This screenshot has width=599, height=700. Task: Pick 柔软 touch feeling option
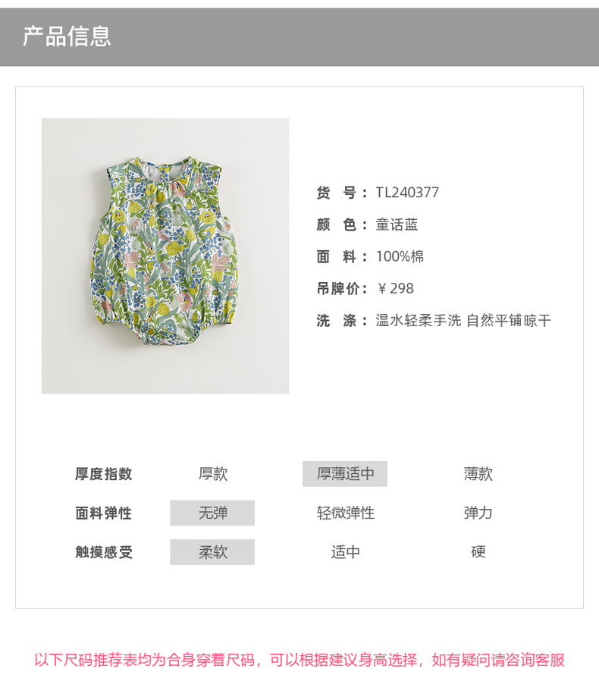coord(212,552)
